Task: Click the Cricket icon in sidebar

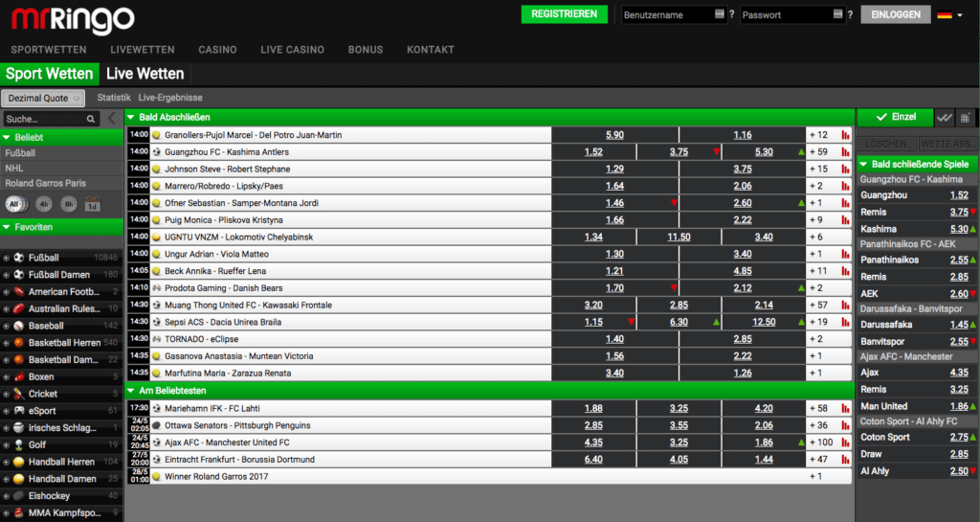Action: pos(19,394)
